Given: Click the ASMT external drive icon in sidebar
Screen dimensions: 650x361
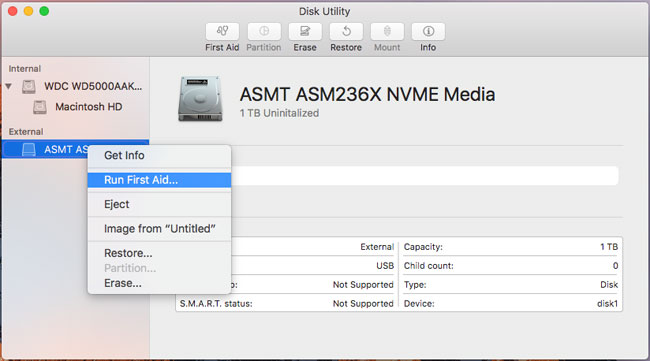Looking at the screenshot, I should pos(29,149).
